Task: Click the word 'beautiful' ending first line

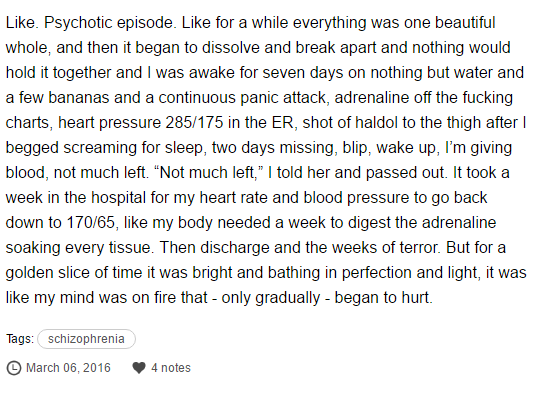Action: [465, 23]
